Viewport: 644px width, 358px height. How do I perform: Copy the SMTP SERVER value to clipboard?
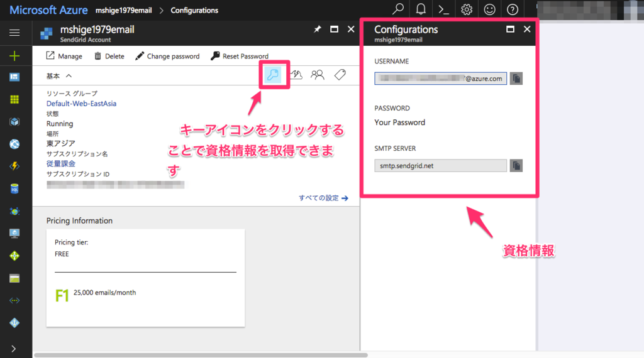pyautogui.click(x=516, y=166)
